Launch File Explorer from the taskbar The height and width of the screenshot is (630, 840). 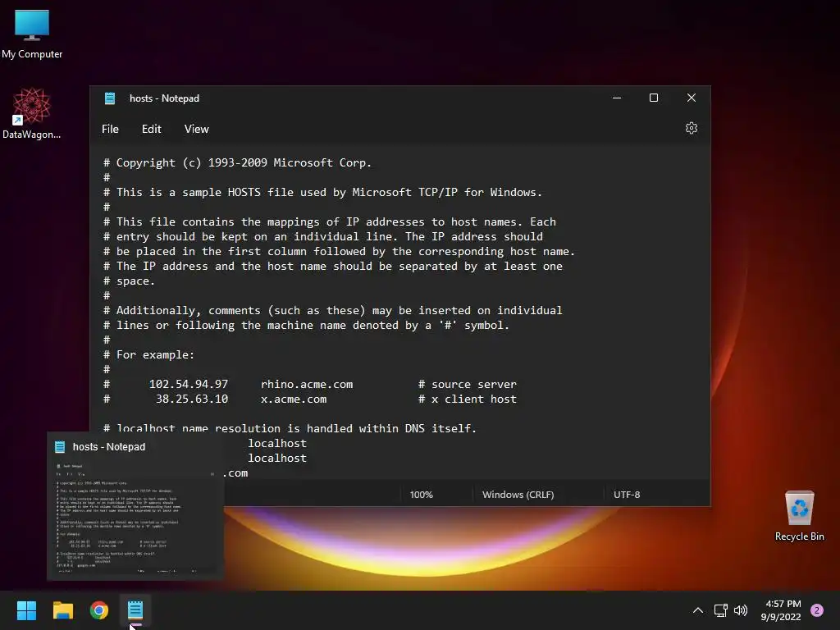[62, 610]
